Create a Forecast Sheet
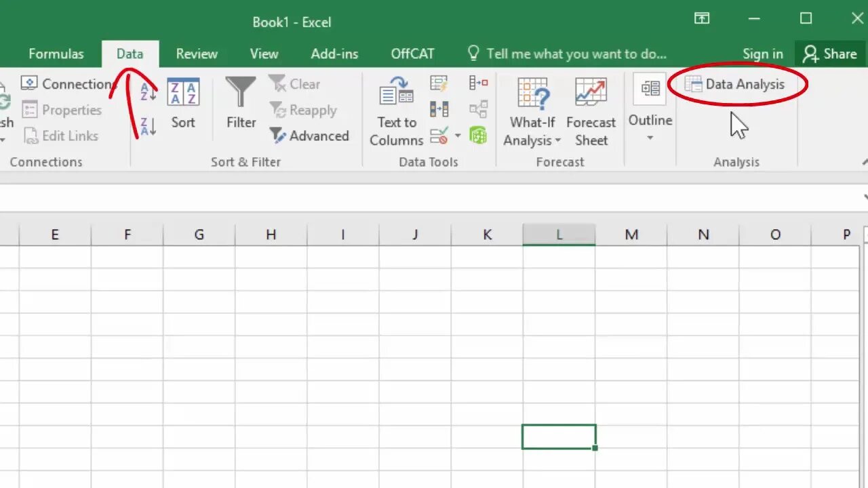Image resolution: width=868 pixels, height=488 pixels. click(x=591, y=112)
